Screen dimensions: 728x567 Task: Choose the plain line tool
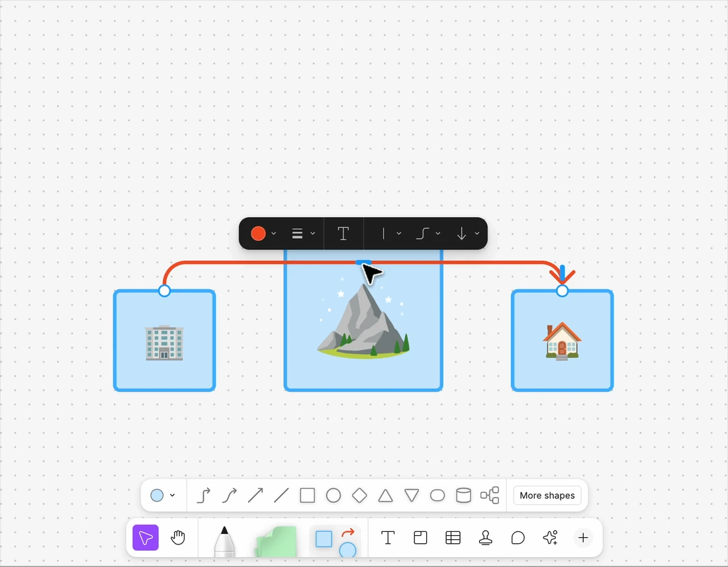pos(281,495)
